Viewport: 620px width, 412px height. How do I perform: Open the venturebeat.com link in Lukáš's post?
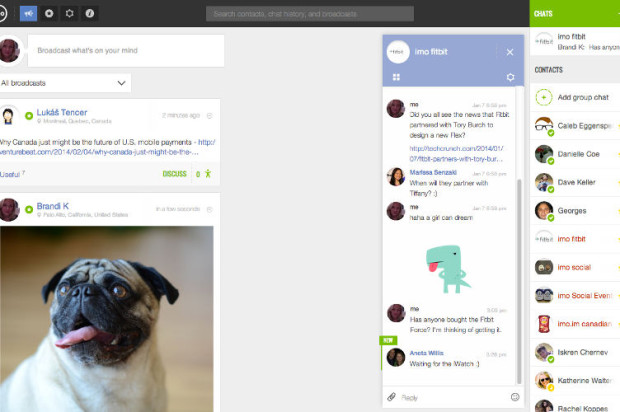(x=107, y=147)
